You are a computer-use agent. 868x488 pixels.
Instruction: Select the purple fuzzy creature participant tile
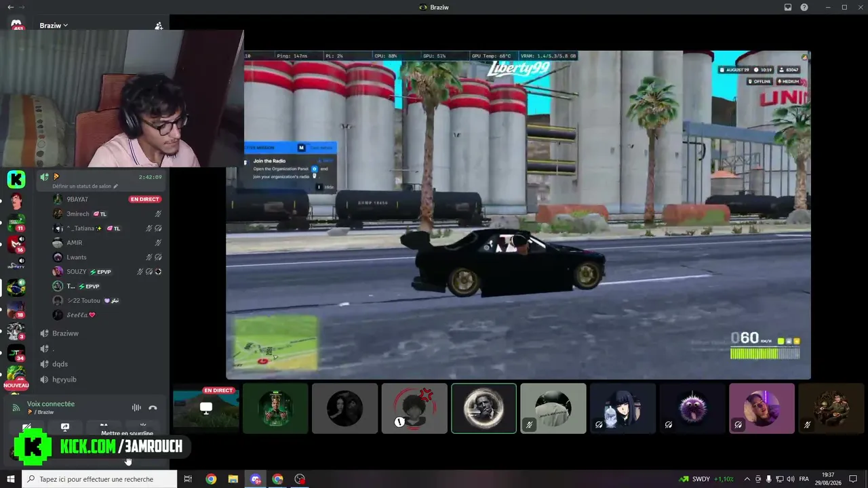click(x=692, y=408)
